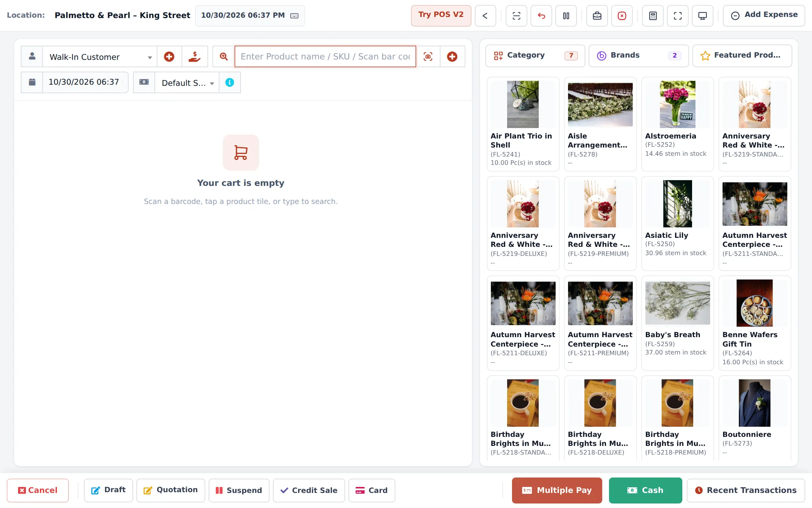Focus the product name search field

[325, 56]
